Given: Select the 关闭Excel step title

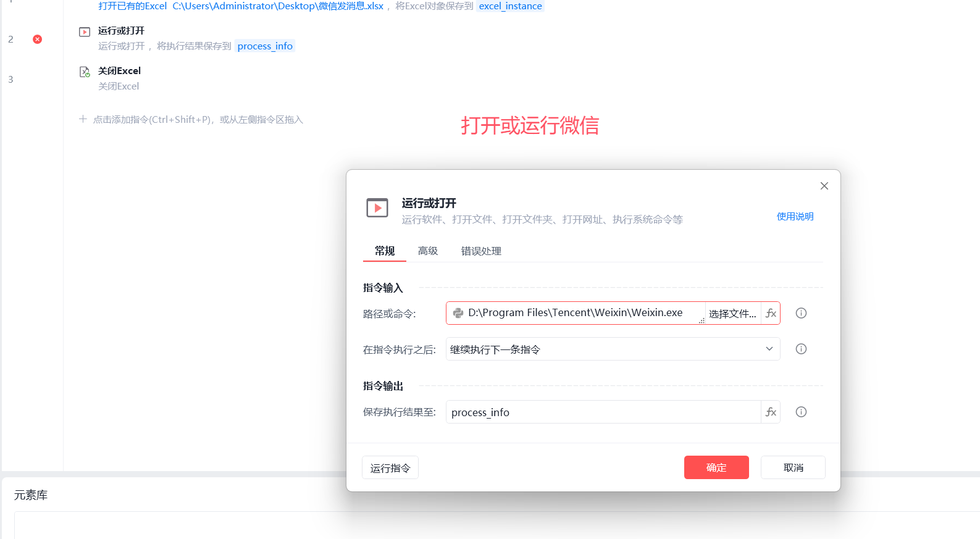Looking at the screenshot, I should [119, 71].
